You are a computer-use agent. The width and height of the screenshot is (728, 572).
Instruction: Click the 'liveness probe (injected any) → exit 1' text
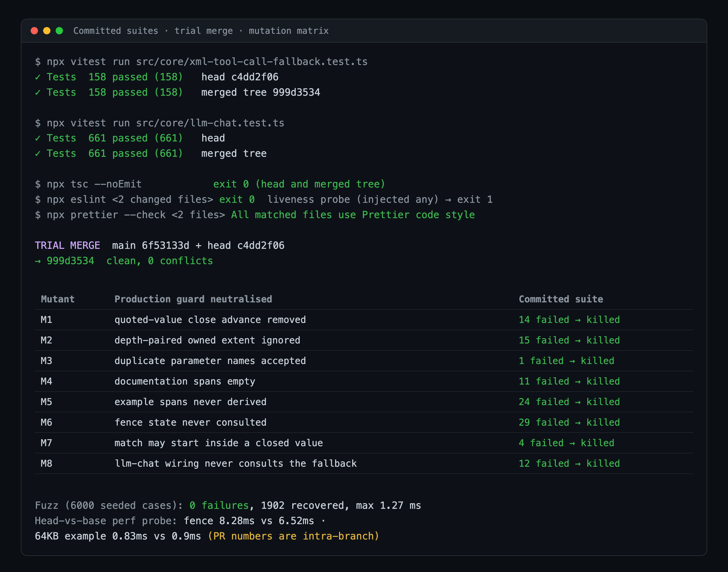tap(380, 200)
